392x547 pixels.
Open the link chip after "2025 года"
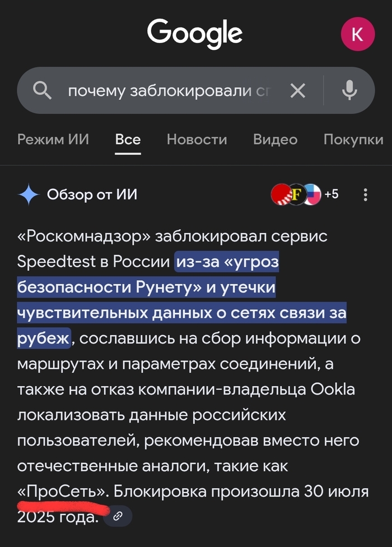pyautogui.click(x=118, y=517)
